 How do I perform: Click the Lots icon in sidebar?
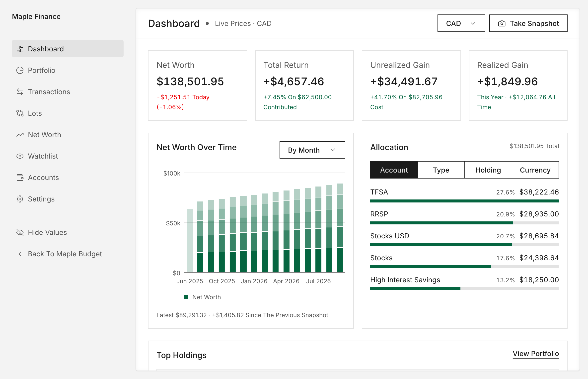(x=20, y=113)
